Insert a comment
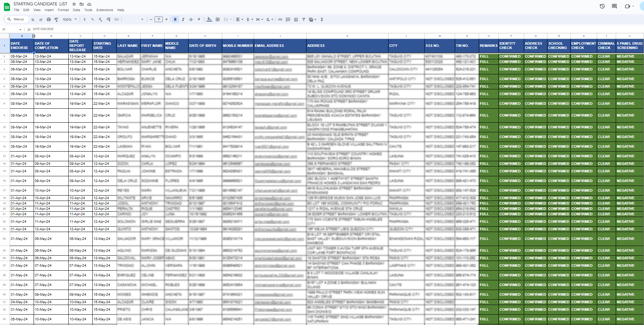This screenshot has width=644, height=325. (x=288, y=20)
